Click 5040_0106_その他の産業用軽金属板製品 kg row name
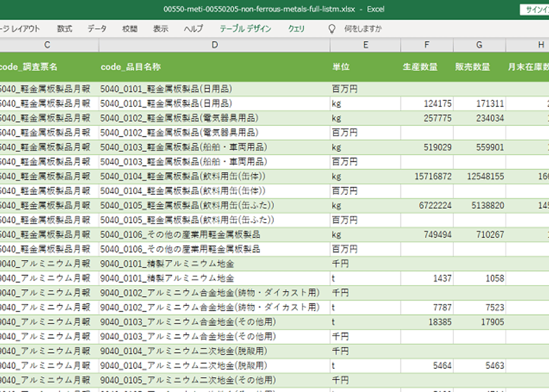 click(214, 235)
